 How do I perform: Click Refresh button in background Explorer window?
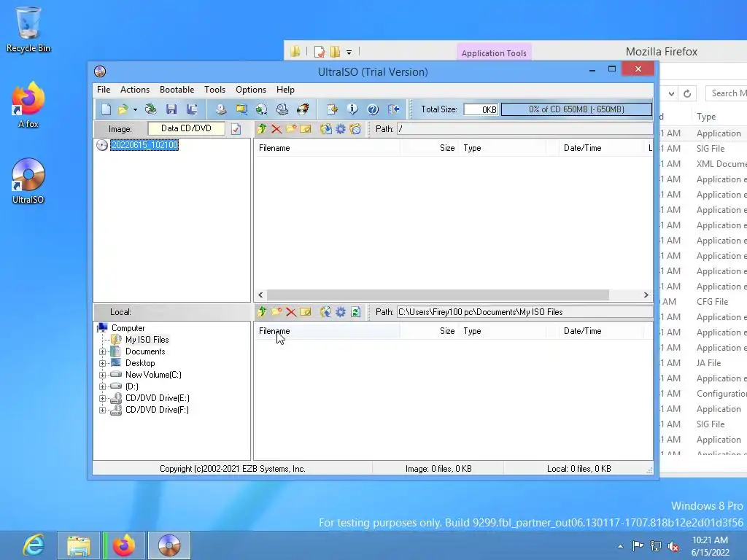687,93
